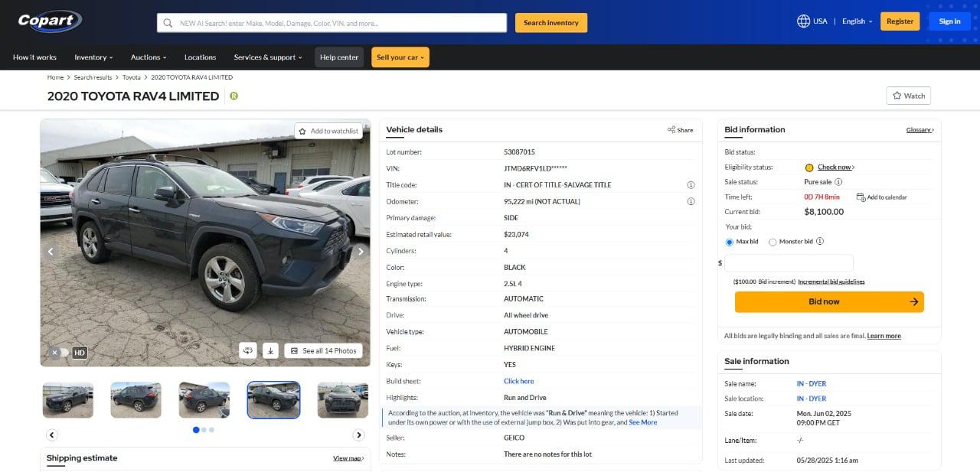Open See all 14 Photos
Image resolution: width=980 pixels, height=472 pixels.
323,350
